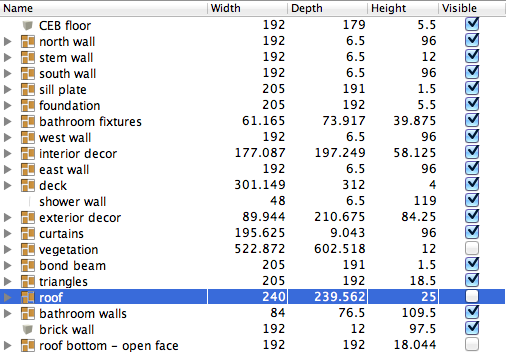The width and height of the screenshot is (506, 363).
Task: Click the roof bottom – open face icon
Action: point(28,346)
